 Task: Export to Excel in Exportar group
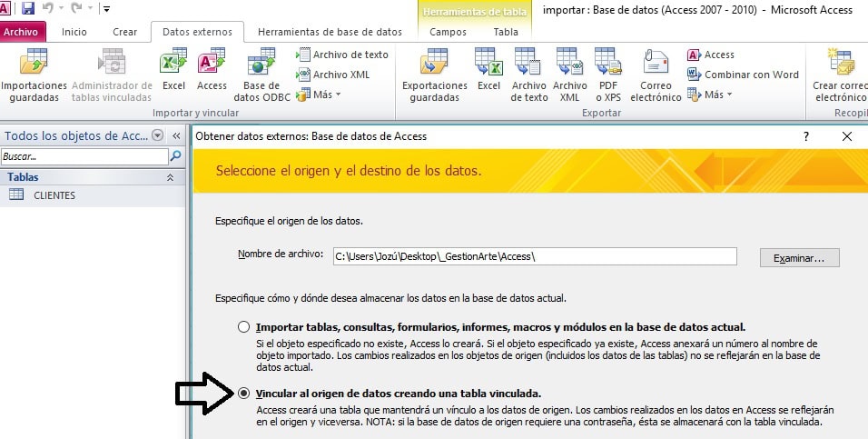[488, 70]
